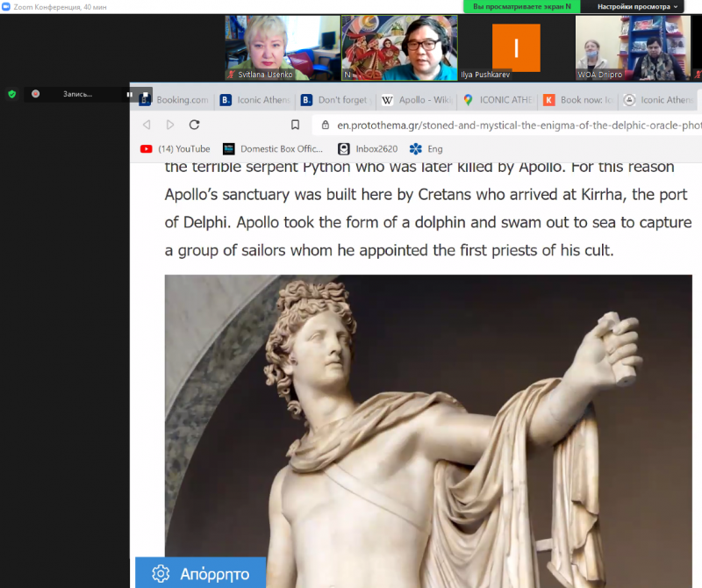Viewport: 702px width, 588px height.
Task: Click the YouTube bookmark icon
Action: tap(146, 148)
